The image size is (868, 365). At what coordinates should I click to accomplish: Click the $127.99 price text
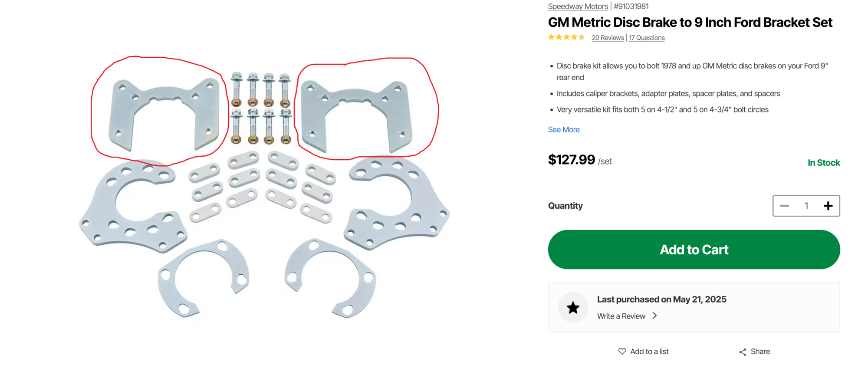click(571, 160)
